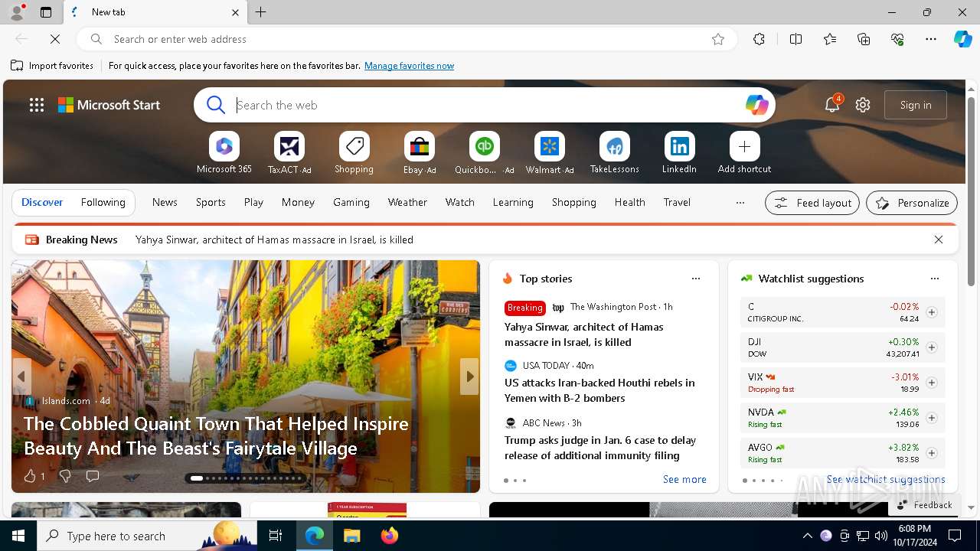The height and width of the screenshot is (551, 980).
Task: Open the Gaming category
Action: [x=351, y=203]
